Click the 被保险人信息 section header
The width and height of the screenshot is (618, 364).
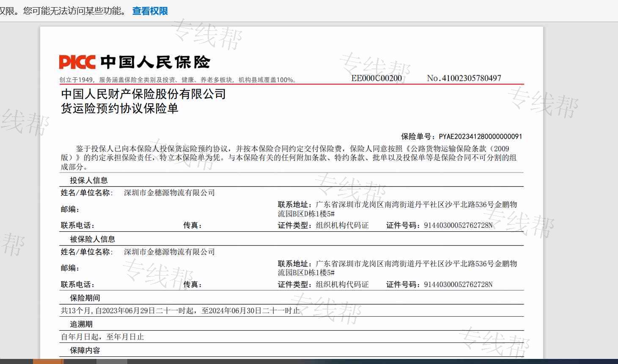click(x=93, y=239)
